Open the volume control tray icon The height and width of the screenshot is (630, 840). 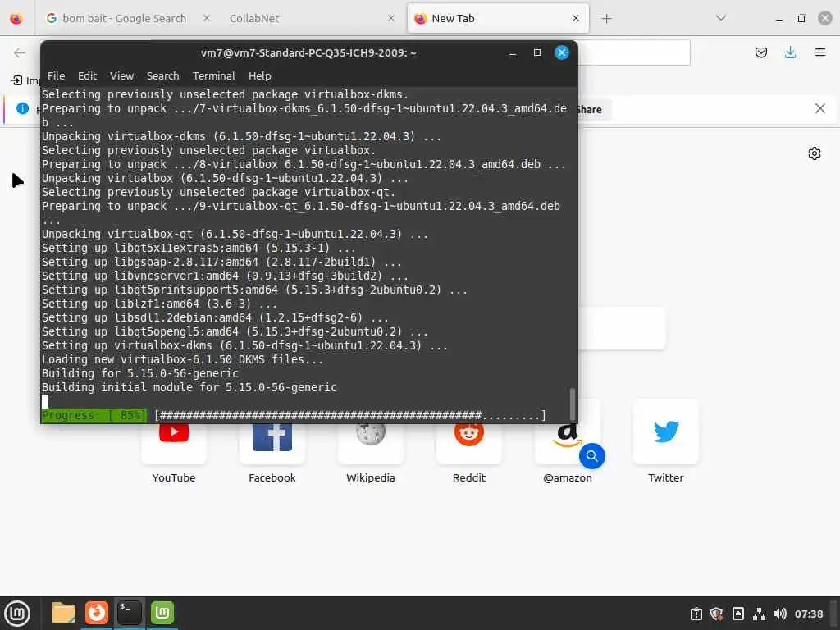pyautogui.click(x=780, y=614)
